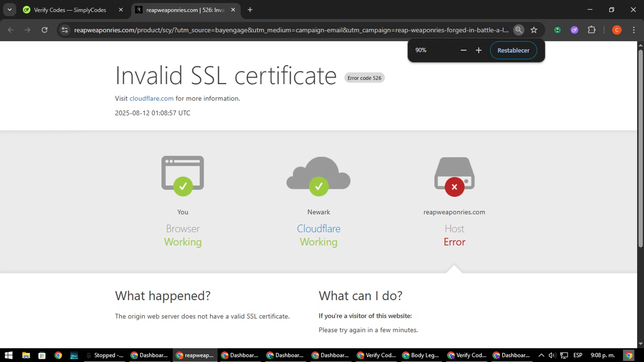Click the 2025-08-12 01:08:57 UTC timestamp
The width and height of the screenshot is (644, 362).
(152, 113)
